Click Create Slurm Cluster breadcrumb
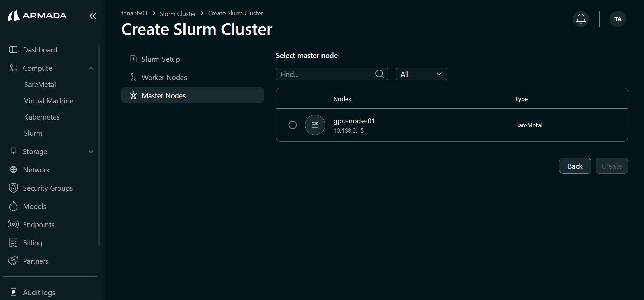Viewport: 644px width, 300px height. (236, 13)
